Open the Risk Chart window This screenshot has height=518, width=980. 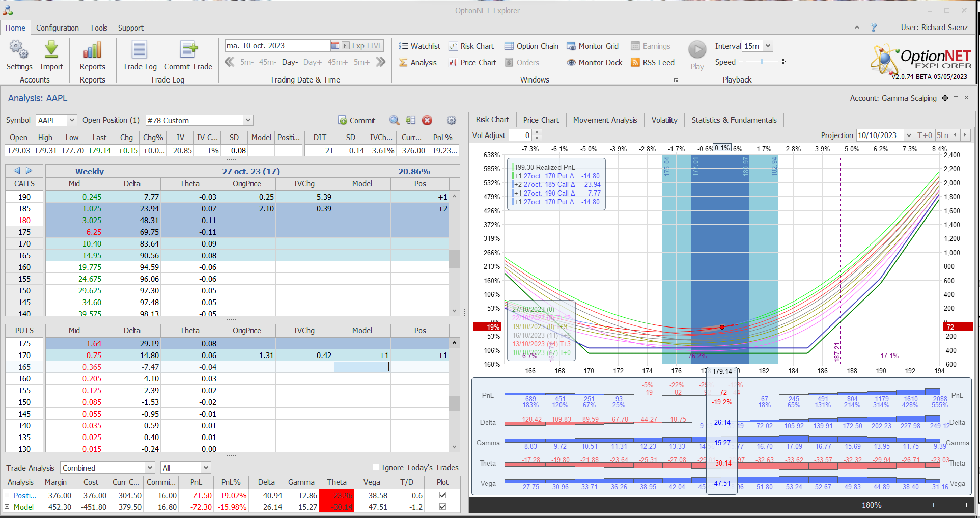click(471, 46)
